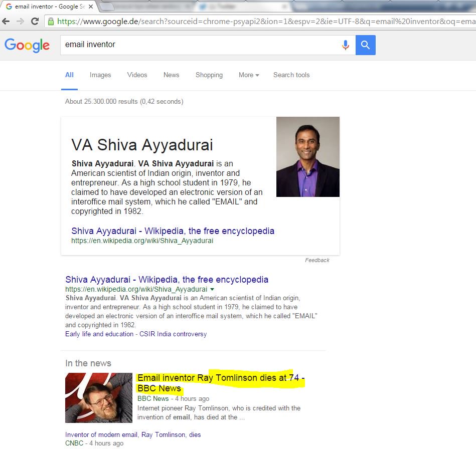The width and height of the screenshot is (476, 449).
Task: Click the browser Forward arrow
Action: [x=21, y=21]
